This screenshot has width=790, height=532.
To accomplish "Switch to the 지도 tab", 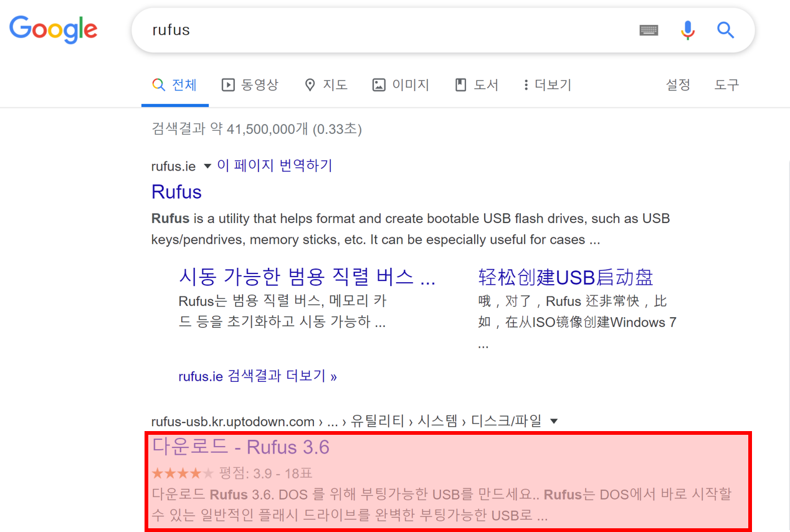I will pos(326,85).
